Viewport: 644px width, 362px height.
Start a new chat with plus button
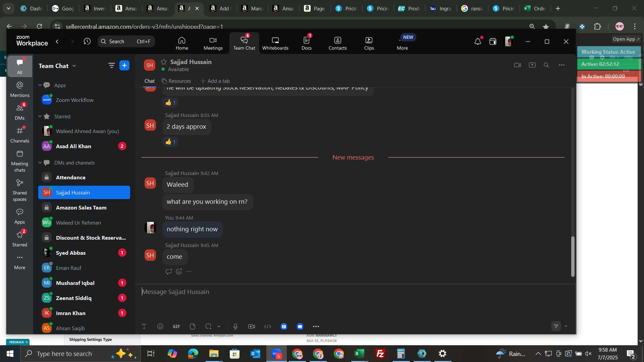coord(124,66)
